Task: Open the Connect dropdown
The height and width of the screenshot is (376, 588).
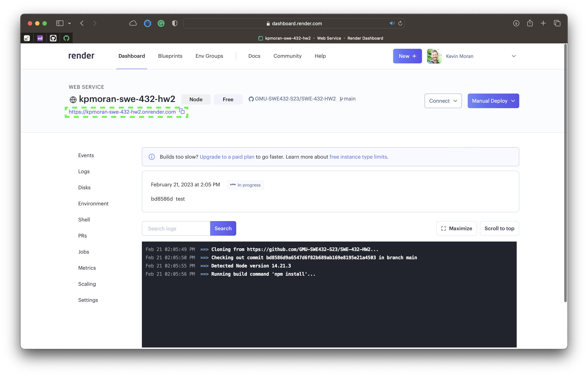Action: coord(443,101)
